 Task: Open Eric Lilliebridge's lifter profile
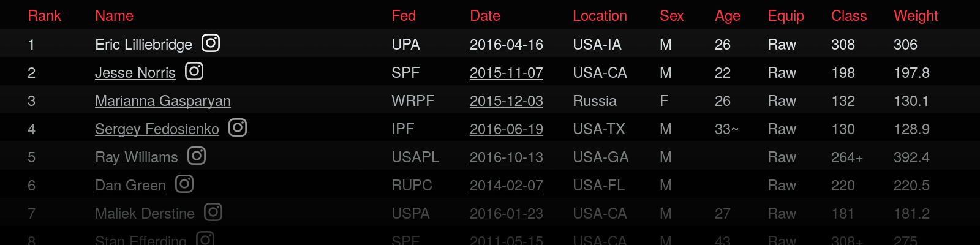point(143,45)
